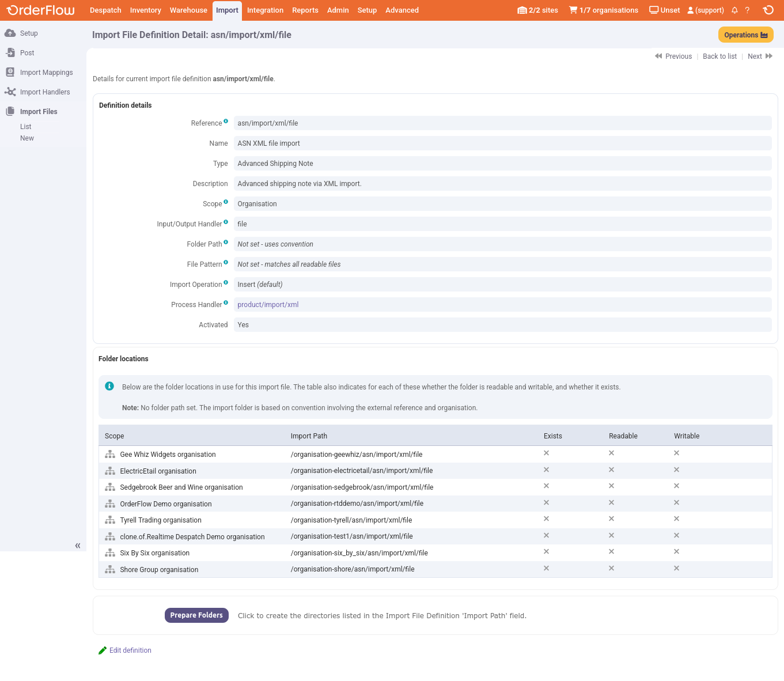Screen dimensions: 784x681
Task: Click New under Import Files
Action: pos(27,138)
